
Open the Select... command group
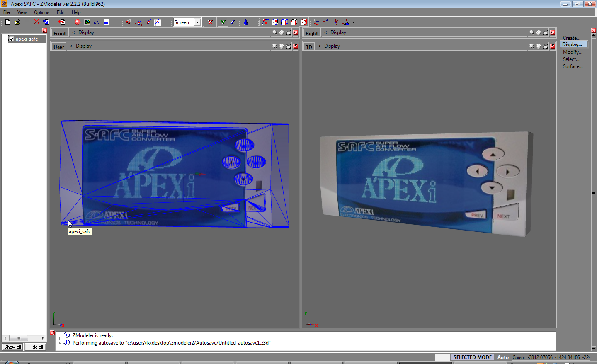[x=571, y=59]
